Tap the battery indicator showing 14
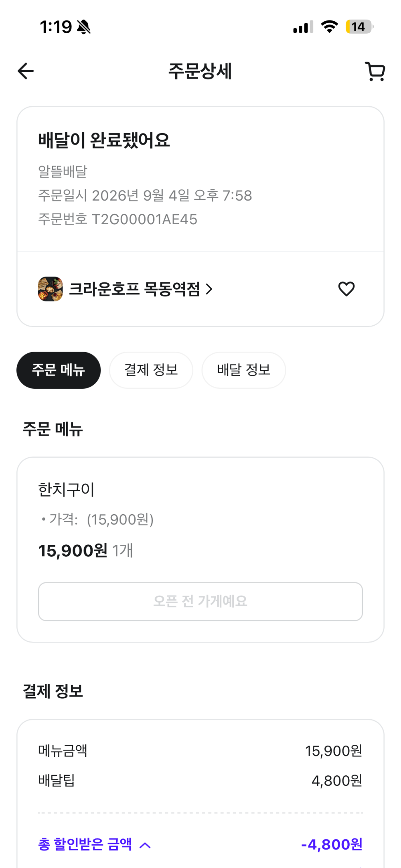This screenshot has width=401, height=868. coord(359,27)
